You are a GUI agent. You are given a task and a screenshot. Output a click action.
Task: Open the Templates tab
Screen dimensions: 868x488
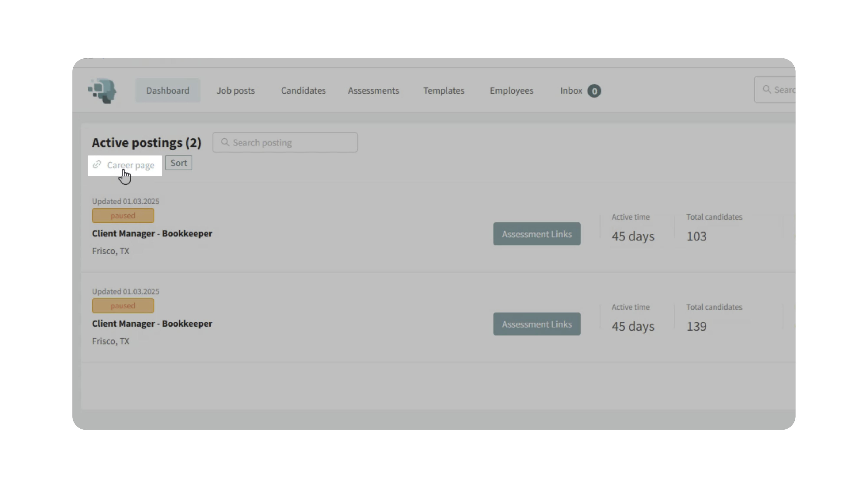point(443,91)
